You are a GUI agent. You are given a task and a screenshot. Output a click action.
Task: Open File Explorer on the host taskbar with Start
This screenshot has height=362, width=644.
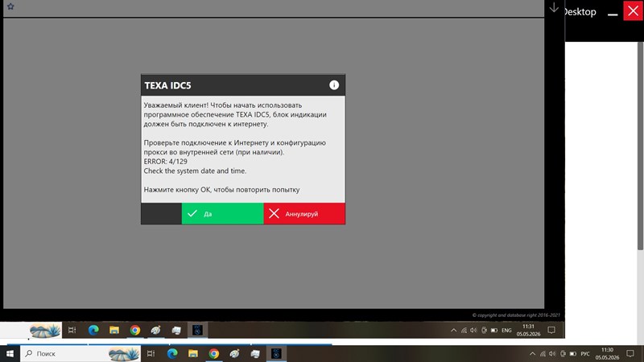193,353
